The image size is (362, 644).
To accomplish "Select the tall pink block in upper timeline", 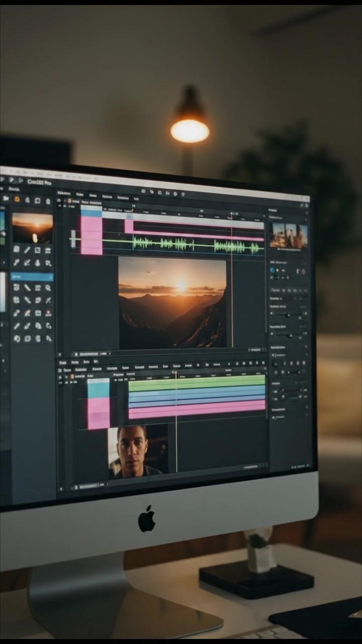I will point(92,235).
